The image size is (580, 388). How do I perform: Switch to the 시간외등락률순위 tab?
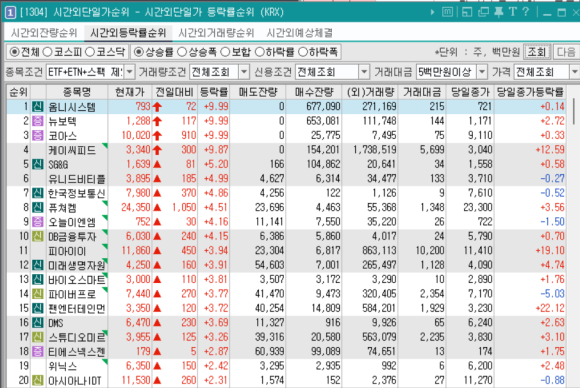tap(128, 33)
